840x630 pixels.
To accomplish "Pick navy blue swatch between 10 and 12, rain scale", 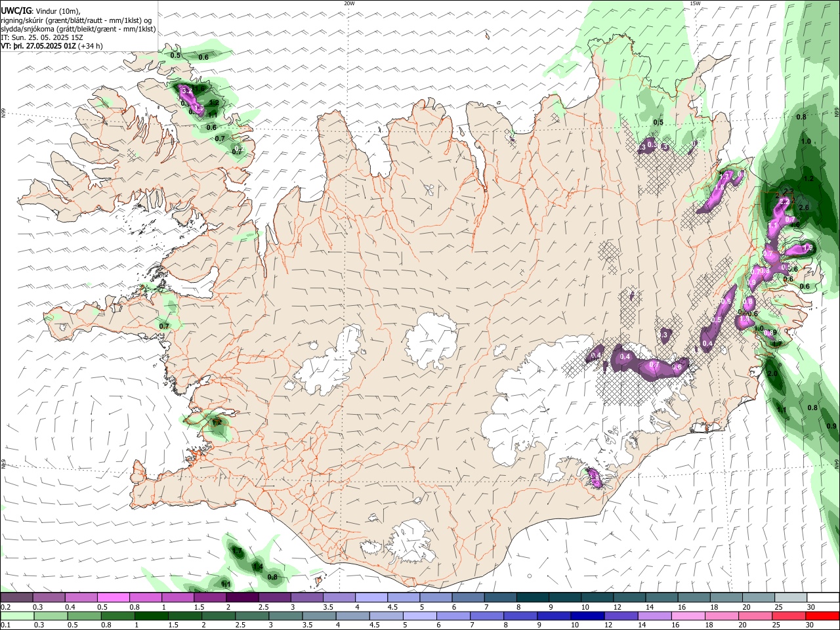I will click(x=587, y=616).
